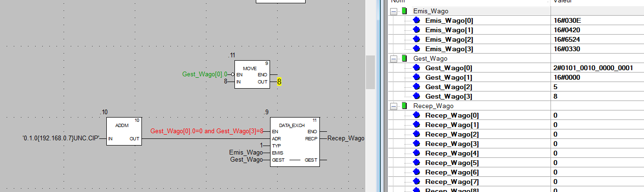Click the blue icon beside Recep_Wago[4]
This screenshot has height=192, width=644.
click(x=417, y=153)
